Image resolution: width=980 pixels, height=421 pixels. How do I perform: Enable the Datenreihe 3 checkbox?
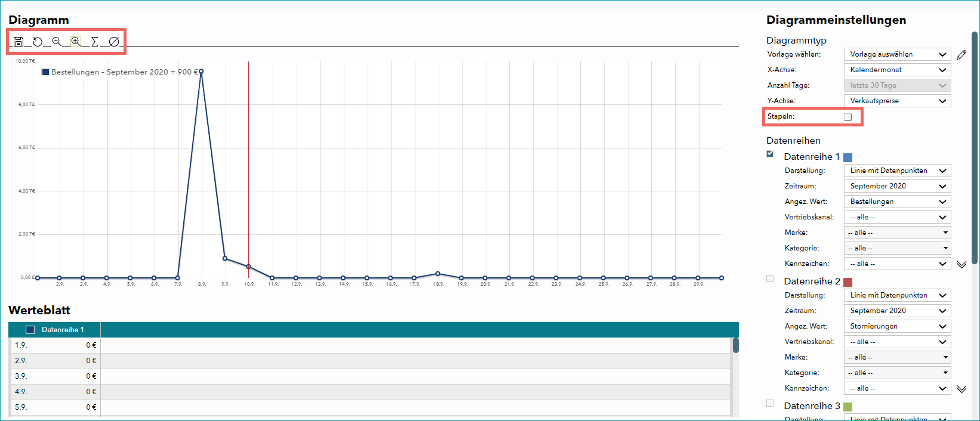pyautogui.click(x=770, y=403)
